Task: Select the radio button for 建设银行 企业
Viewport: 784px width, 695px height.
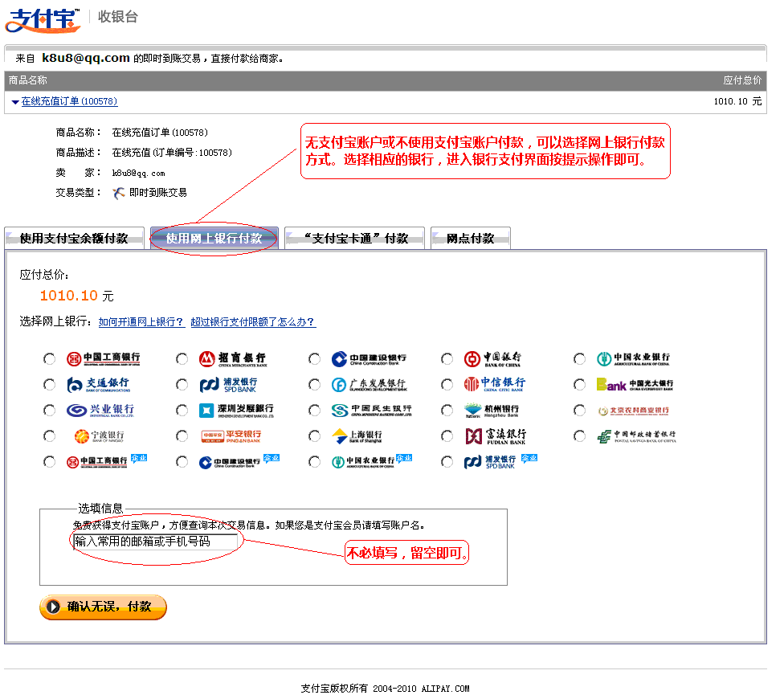Action: [x=182, y=461]
